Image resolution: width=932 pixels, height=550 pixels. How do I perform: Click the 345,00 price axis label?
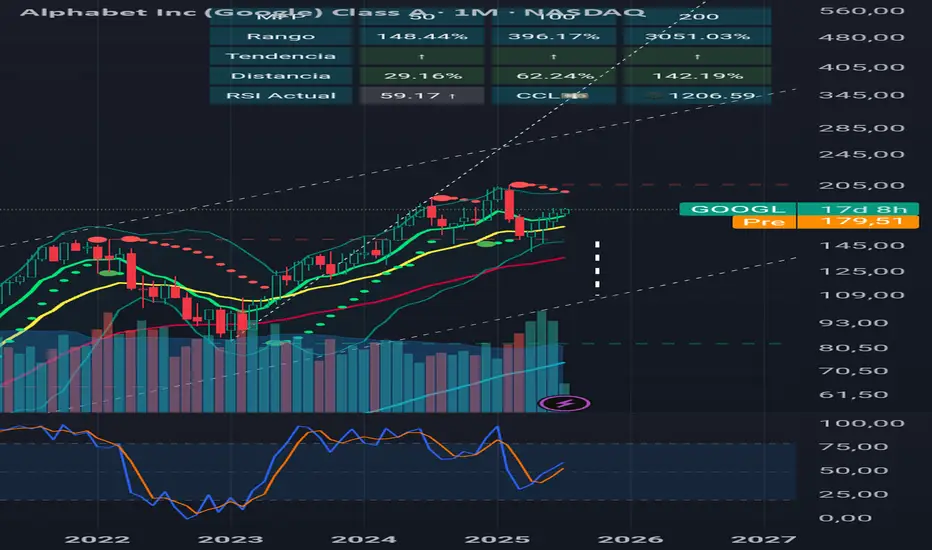click(x=862, y=95)
